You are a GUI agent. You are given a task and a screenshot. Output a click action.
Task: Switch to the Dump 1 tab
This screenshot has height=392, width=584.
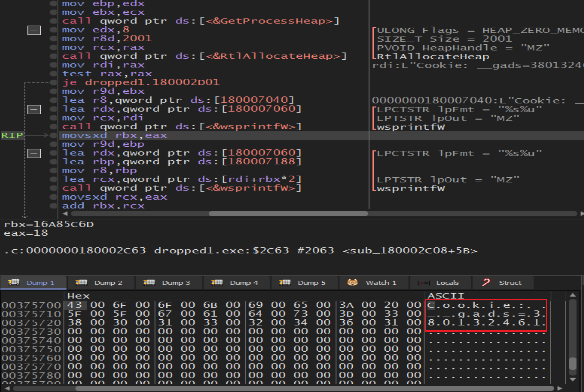pos(40,283)
